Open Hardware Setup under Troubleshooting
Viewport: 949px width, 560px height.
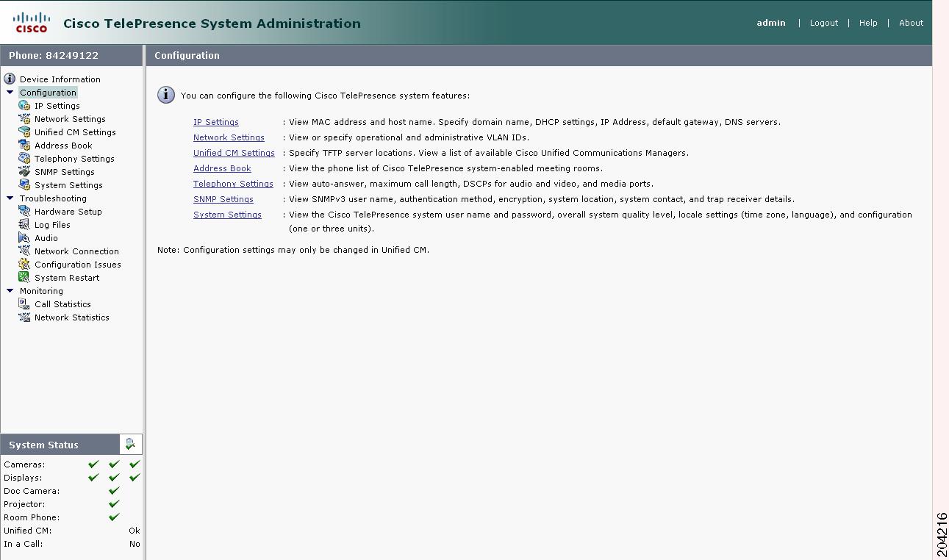coord(68,212)
